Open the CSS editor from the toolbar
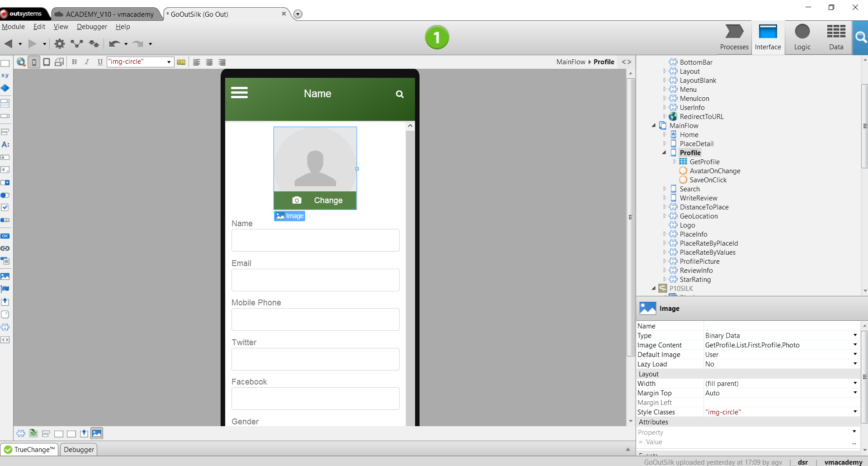The width and height of the screenshot is (868, 466). coord(181,62)
